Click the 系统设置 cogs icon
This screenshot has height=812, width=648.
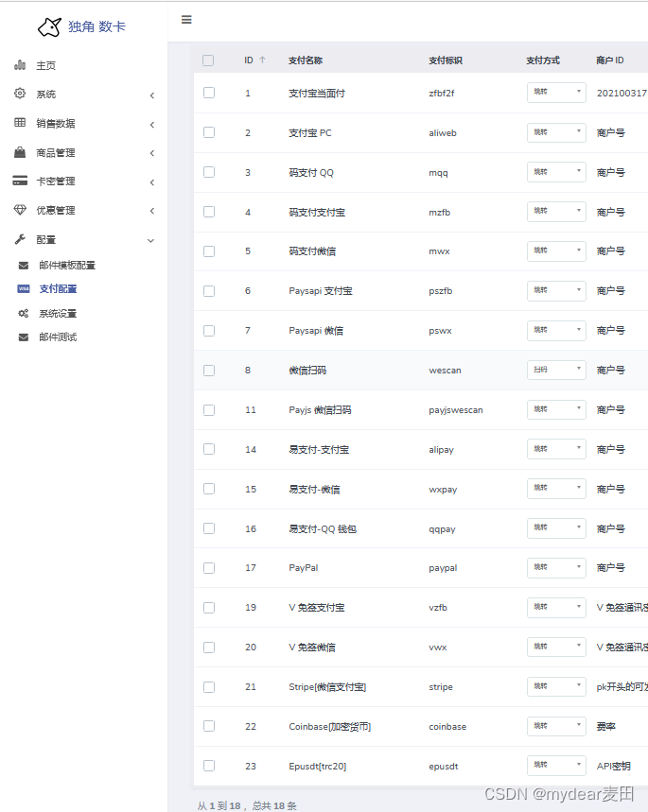pos(24,313)
